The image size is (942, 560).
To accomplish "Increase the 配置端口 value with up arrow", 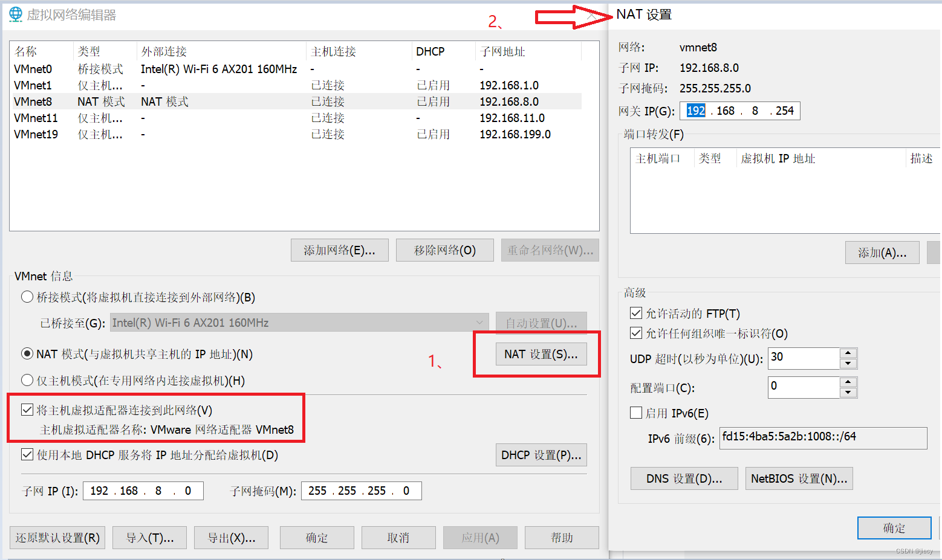I will (848, 382).
